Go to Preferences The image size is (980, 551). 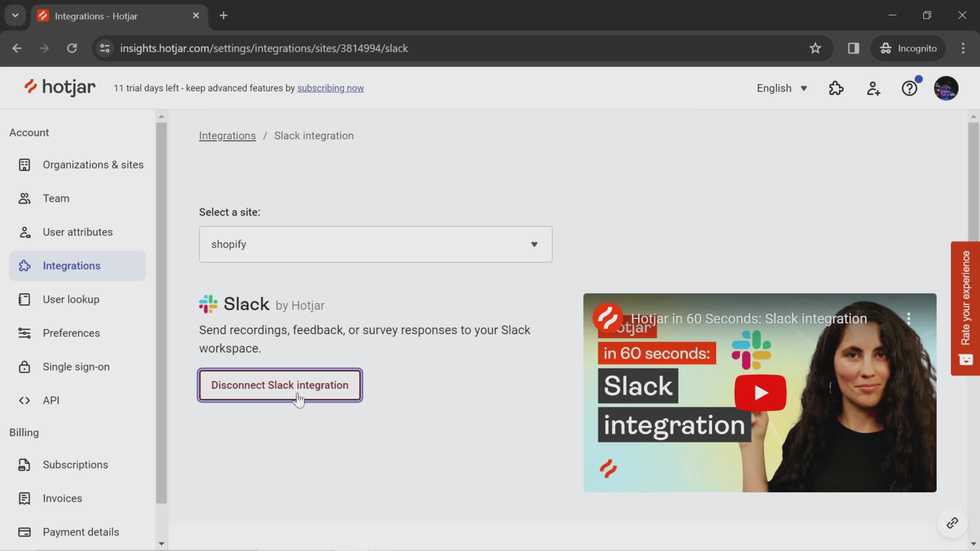78,333
